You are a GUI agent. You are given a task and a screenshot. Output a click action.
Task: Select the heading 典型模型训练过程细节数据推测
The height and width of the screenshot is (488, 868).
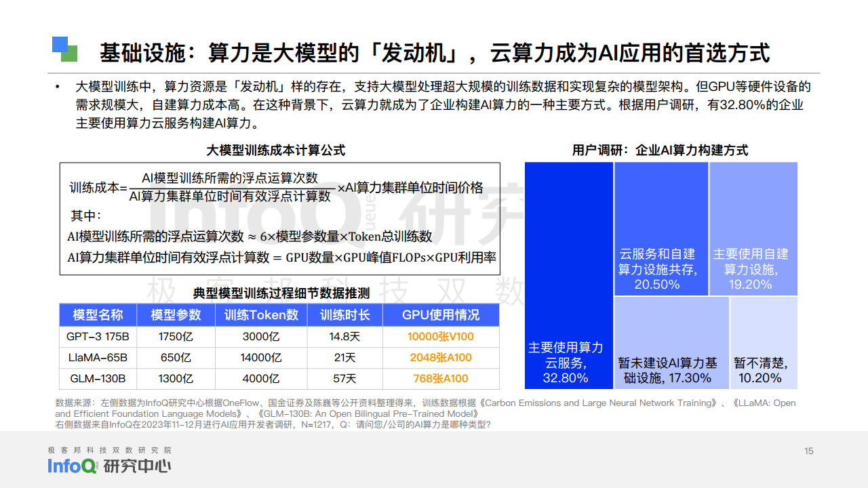281,293
